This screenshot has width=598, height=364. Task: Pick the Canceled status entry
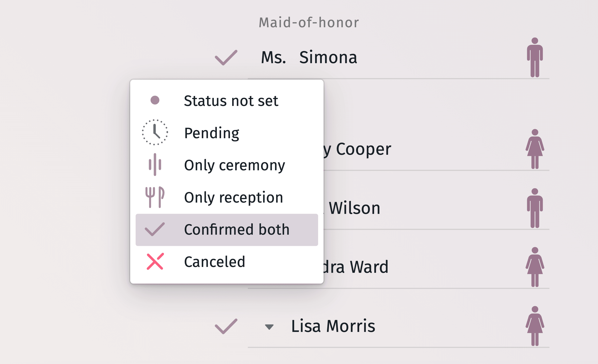coord(215,262)
